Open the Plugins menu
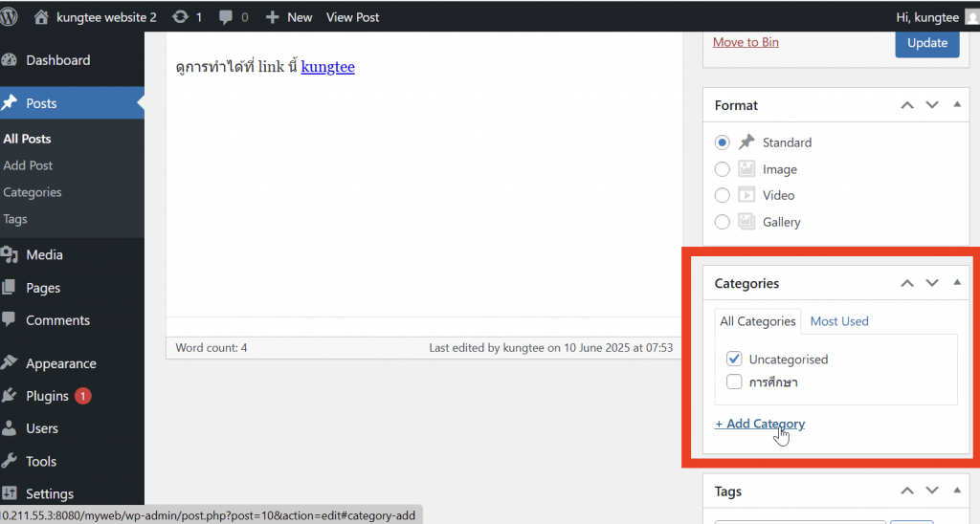The height and width of the screenshot is (524, 980). 47,396
